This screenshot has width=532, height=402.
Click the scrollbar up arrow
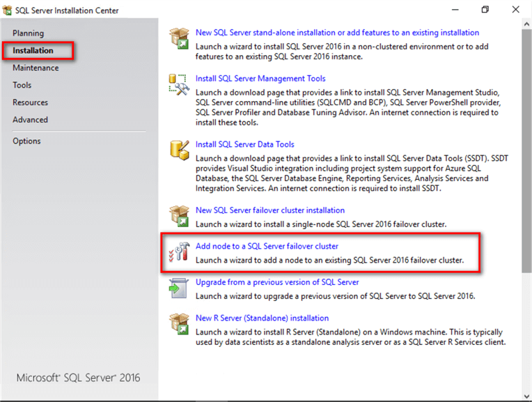(x=526, y=24)
